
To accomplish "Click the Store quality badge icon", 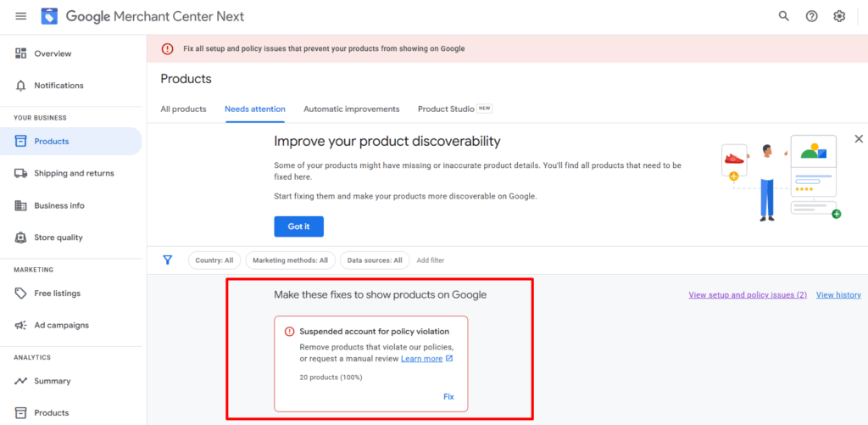I will [x=21, y=238].
